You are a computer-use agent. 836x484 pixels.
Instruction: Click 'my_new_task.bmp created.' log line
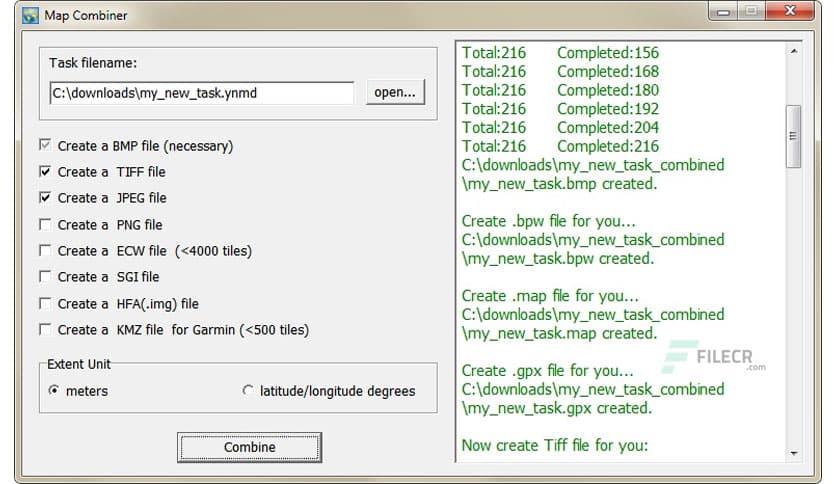[x=559, y=184]
